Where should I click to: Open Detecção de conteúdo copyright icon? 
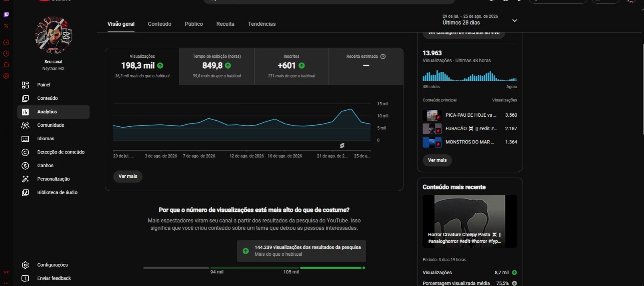25,152
